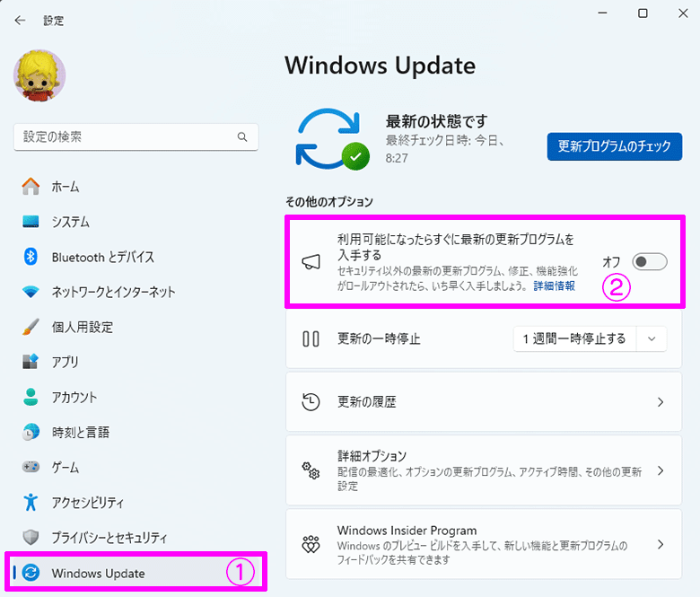Expand 詳細オプション chevron
This screenshot has height=597, width=700.
click(661, 470)
